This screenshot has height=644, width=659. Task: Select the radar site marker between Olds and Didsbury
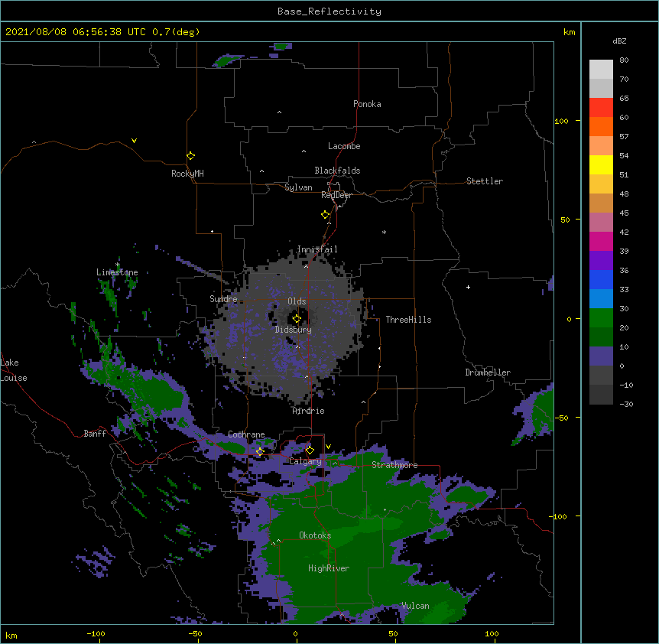click(x=297, y=319)
